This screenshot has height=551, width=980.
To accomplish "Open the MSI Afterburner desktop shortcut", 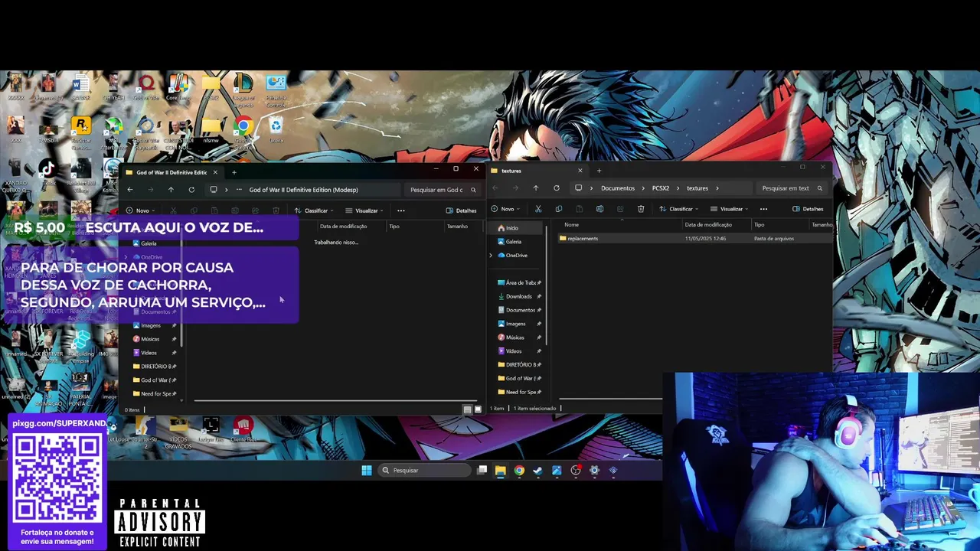I will pyautogui.click(x=113, y=132).
